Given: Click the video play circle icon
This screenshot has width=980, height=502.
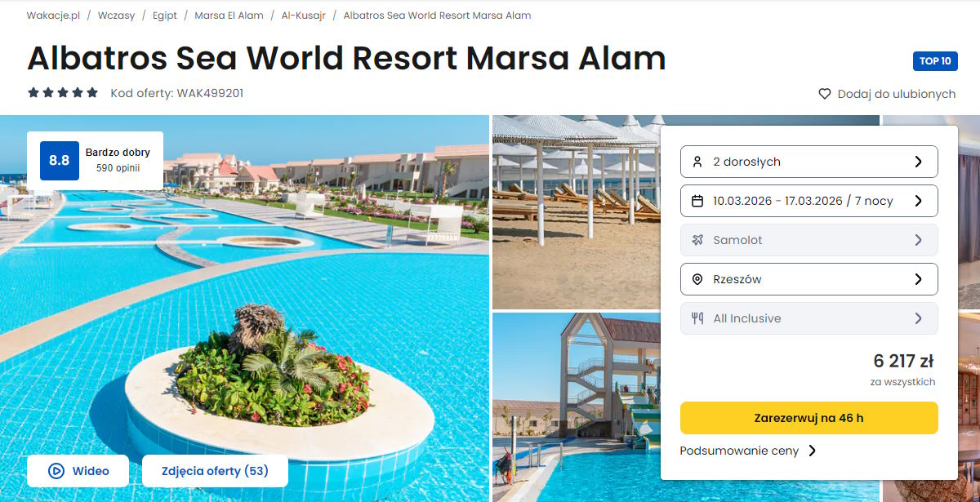Looking at the screenshot, I should (x=56, y=471).
